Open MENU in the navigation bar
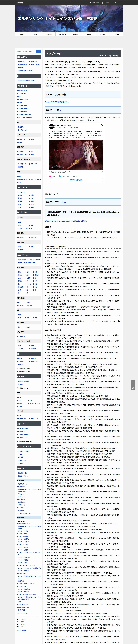Viewport: 138px width, 644px height. pyautogui.click(x=22, y=34)
